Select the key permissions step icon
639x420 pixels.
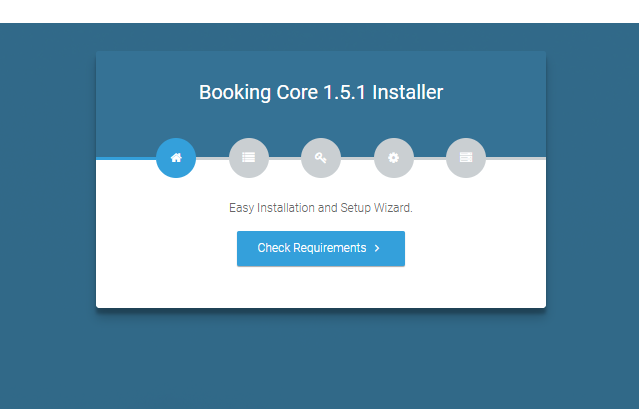pyautogui.click(x=321, y=158)
